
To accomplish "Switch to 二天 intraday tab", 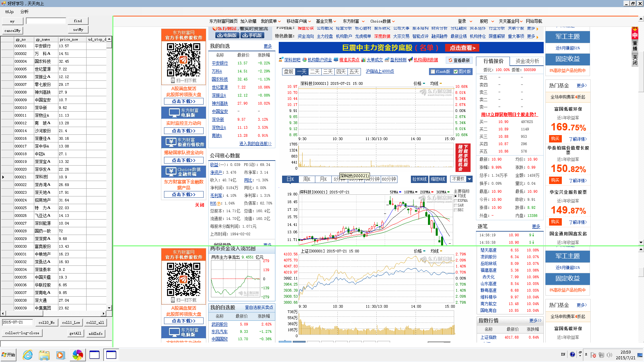I will 315,71.
